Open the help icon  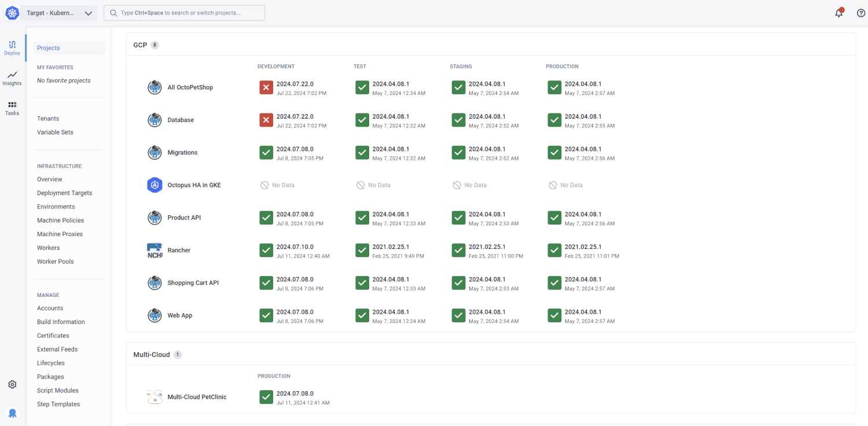point(860,12)
